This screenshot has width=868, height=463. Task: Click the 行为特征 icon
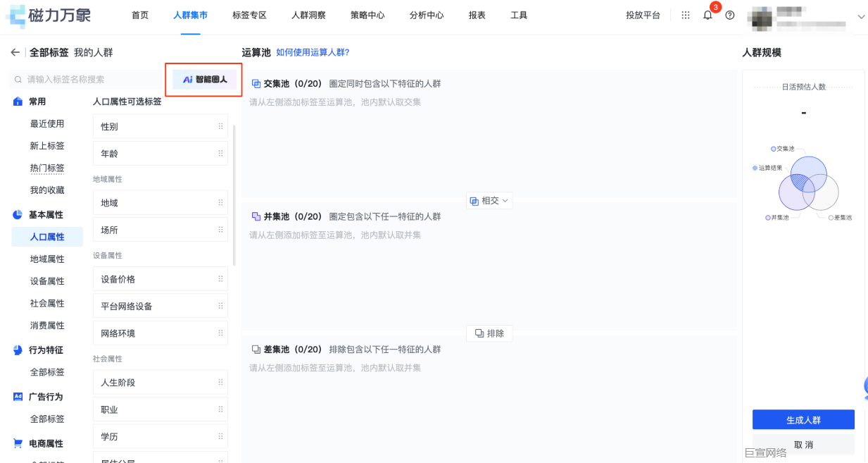point(18,350)
